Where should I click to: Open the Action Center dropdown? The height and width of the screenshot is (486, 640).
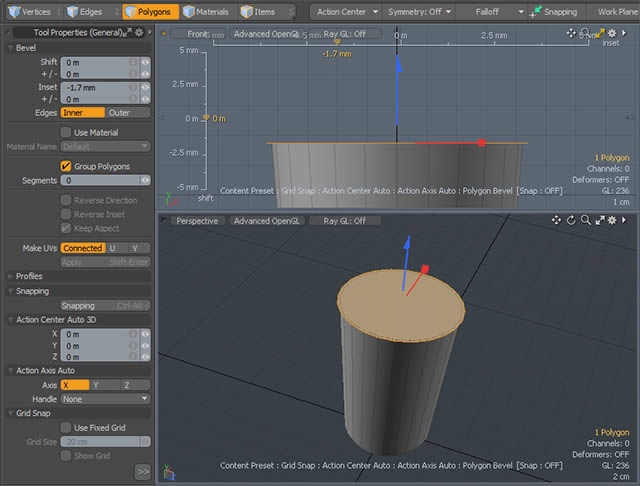pyautogui.click(x=346, y=12)
